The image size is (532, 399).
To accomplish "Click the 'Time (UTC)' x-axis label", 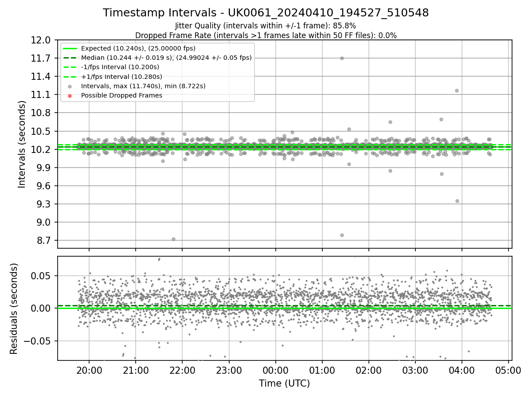I will click(x=284, y=383).
